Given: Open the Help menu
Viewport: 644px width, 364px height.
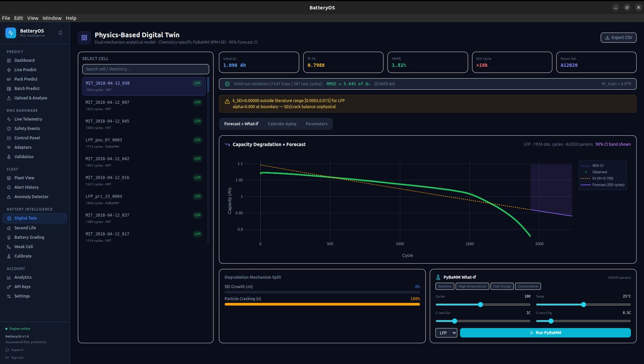Looking at the screenshot, I should click(71, 18).
